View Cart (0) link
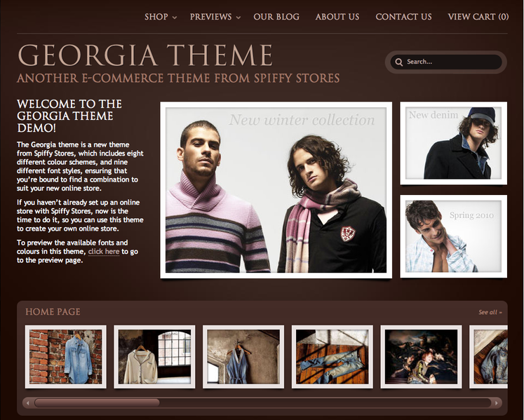 click(x=478, y=17)
